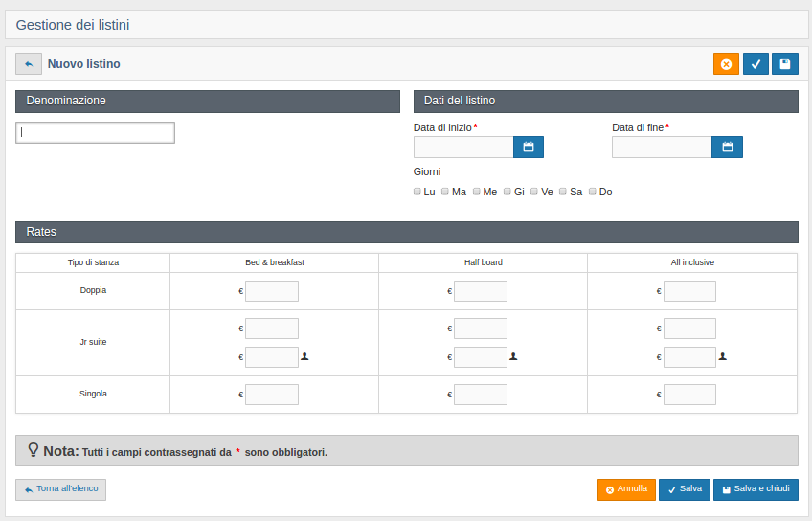Click person icon in Jr suite Half board

513,356
